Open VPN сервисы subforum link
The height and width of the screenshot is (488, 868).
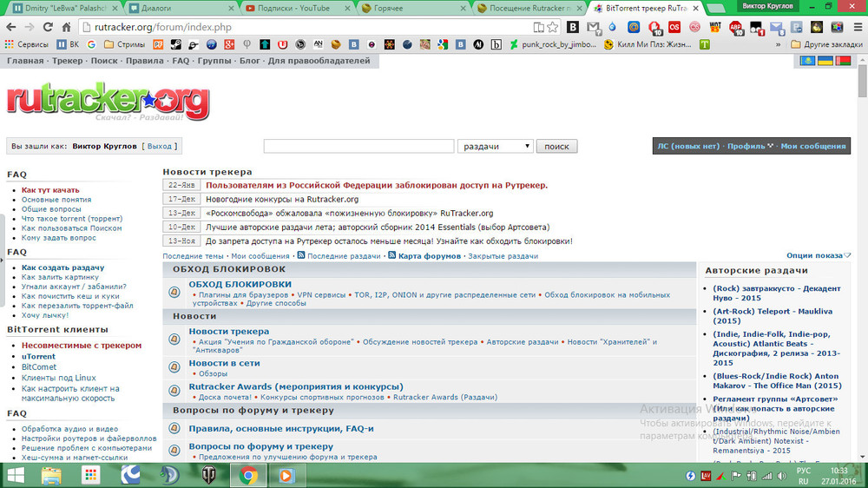(x=321, y=294)
